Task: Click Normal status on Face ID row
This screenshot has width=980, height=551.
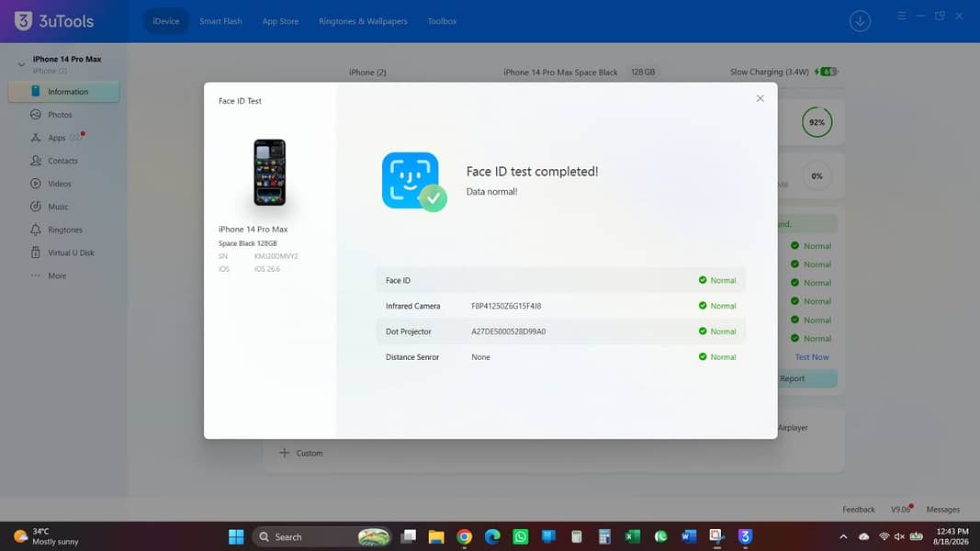Action: [717, 280]
